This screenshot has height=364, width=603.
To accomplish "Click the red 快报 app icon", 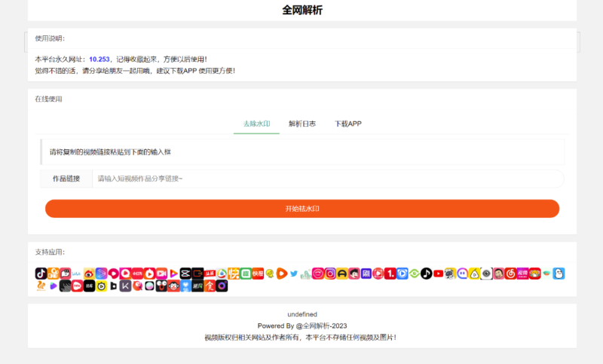I will coord(258,274).
